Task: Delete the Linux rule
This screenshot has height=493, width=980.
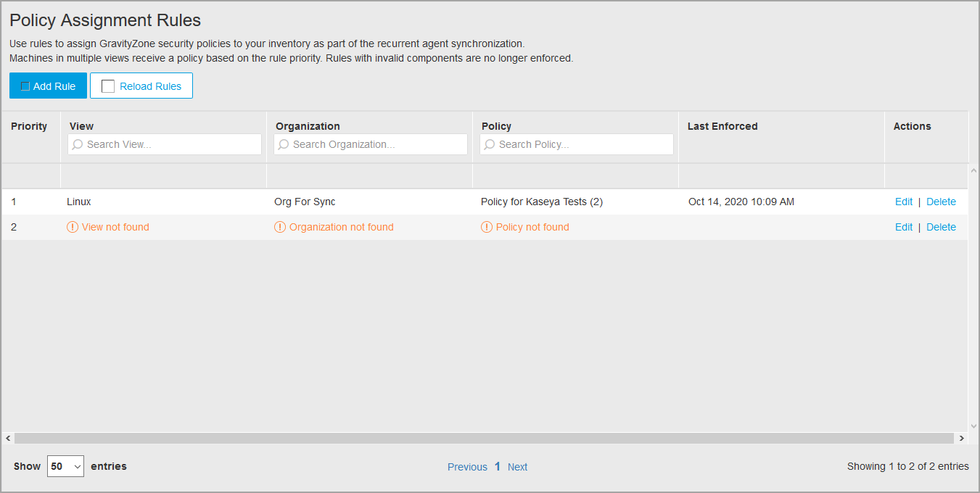Action: pyautogui.click(x=941, y=202)
